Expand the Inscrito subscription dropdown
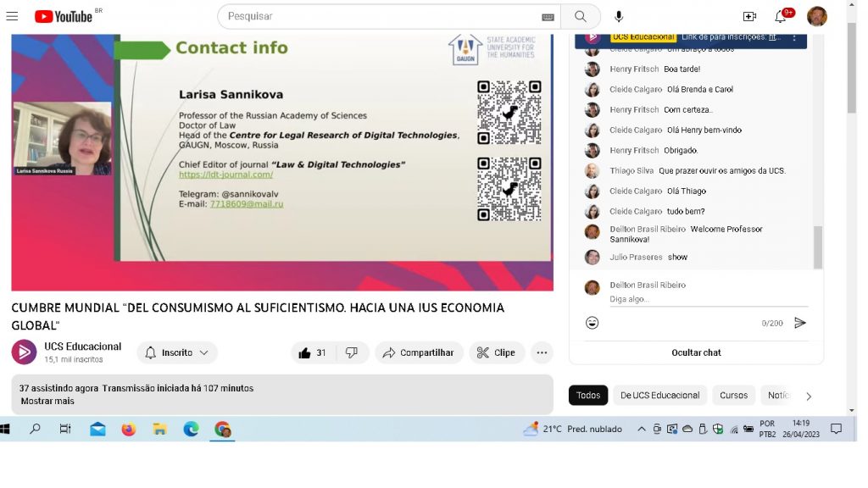Screen dimensions: 868x488 tap(176, 352)
